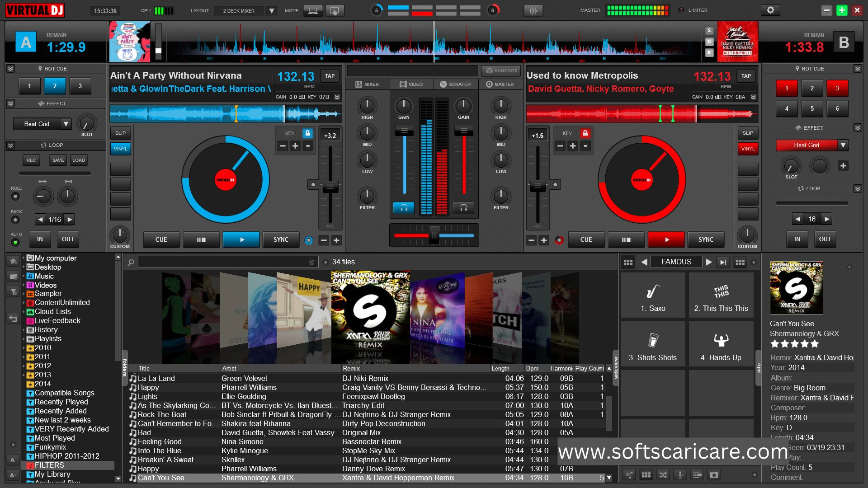Click the search magnifier icon
Image resolution: width=868 pixels, height=488 pixels.
point(131,262)
